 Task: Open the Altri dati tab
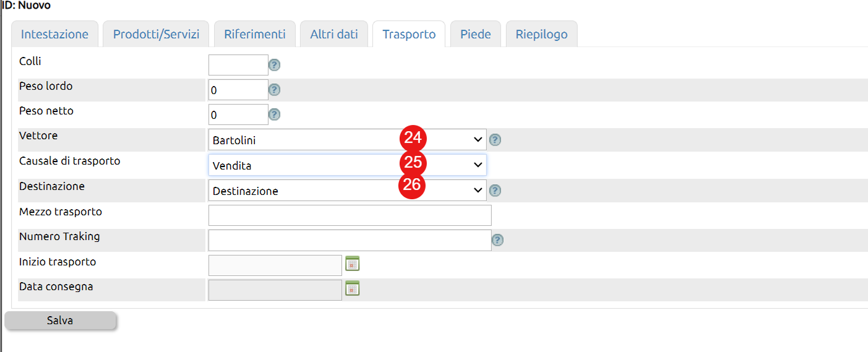(x=334, y=34)
